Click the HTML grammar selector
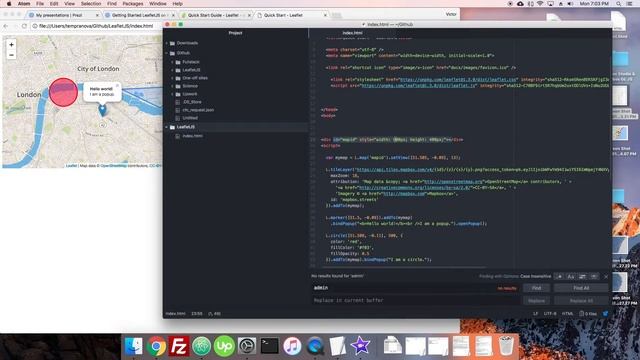 click(567, 314)
